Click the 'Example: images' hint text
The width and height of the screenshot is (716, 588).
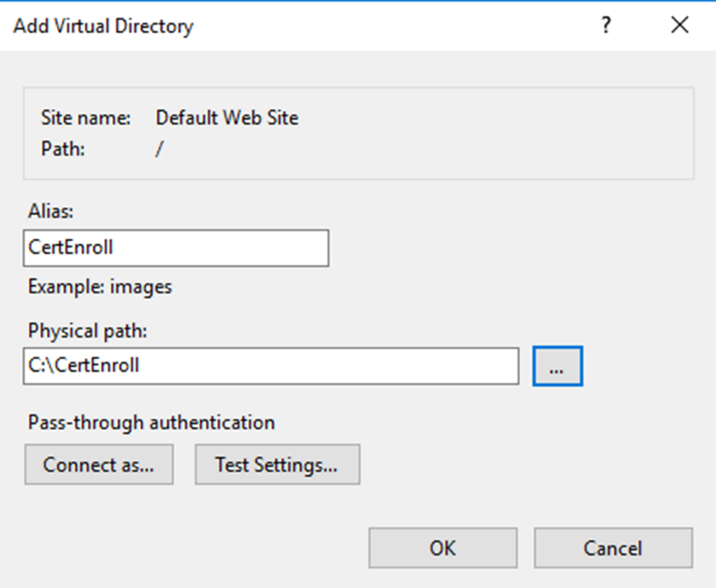click(99, 287)
